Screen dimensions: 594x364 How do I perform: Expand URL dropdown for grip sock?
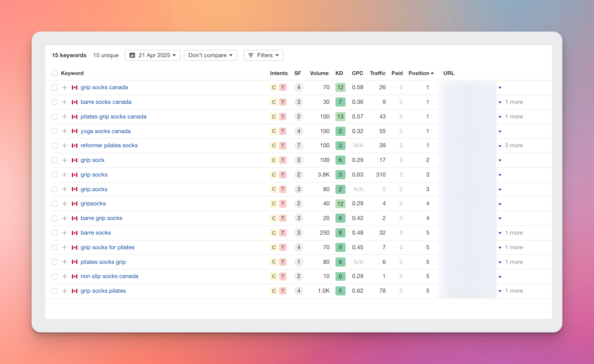click(500, 161)
